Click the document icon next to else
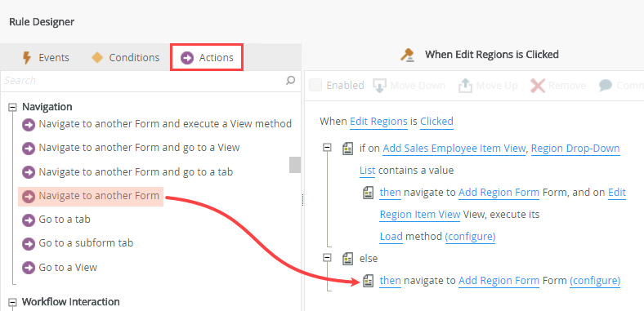Screen dimensions: 644x311 (347, 259)
